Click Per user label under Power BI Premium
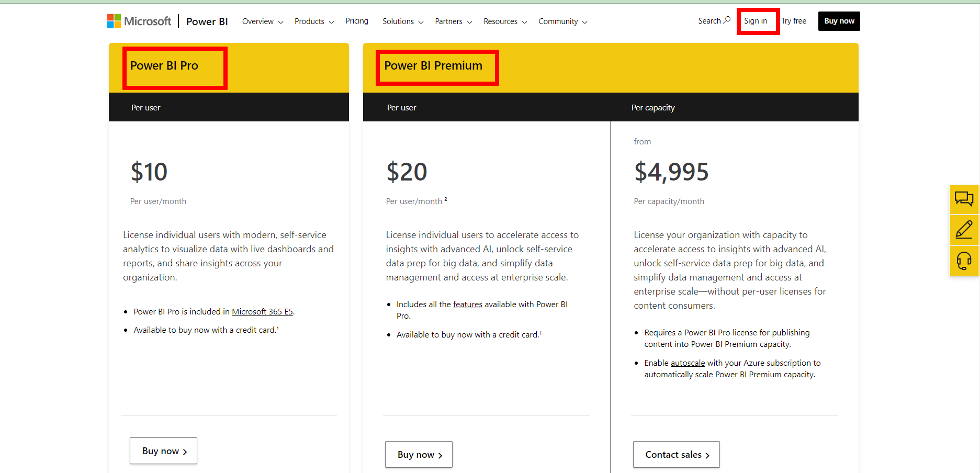Screen dimensions: 980x473 [401, 107]
